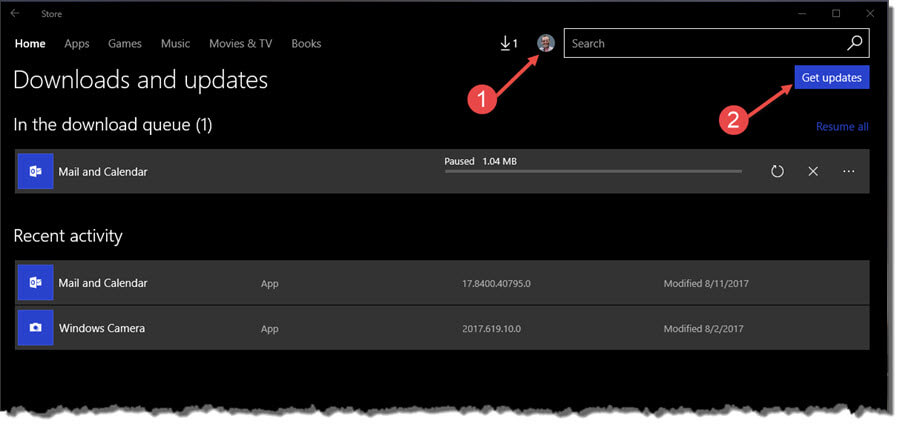The height and width of the screenshot is (427, 900).
Task: Open the Books tab
Action: coord(306,44)
